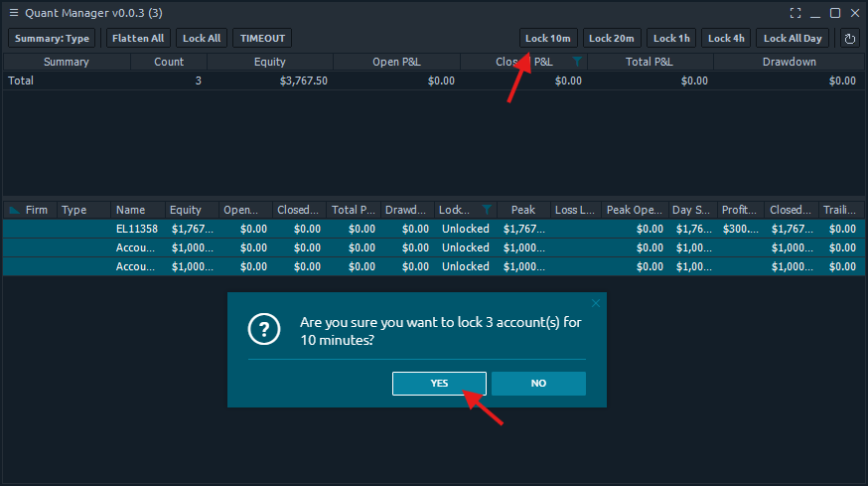Confirm locking accounts with YES
Viewport: 868px width, 486px height.
[x=439, y=384]
